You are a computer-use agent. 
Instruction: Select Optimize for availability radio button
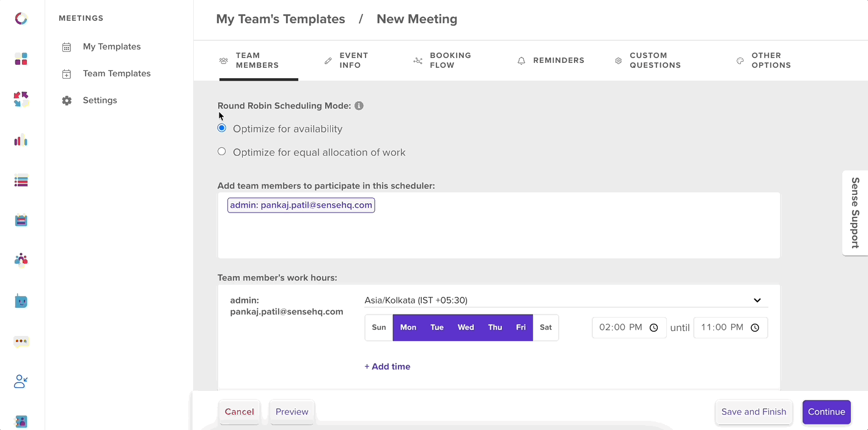click(222, 128)
